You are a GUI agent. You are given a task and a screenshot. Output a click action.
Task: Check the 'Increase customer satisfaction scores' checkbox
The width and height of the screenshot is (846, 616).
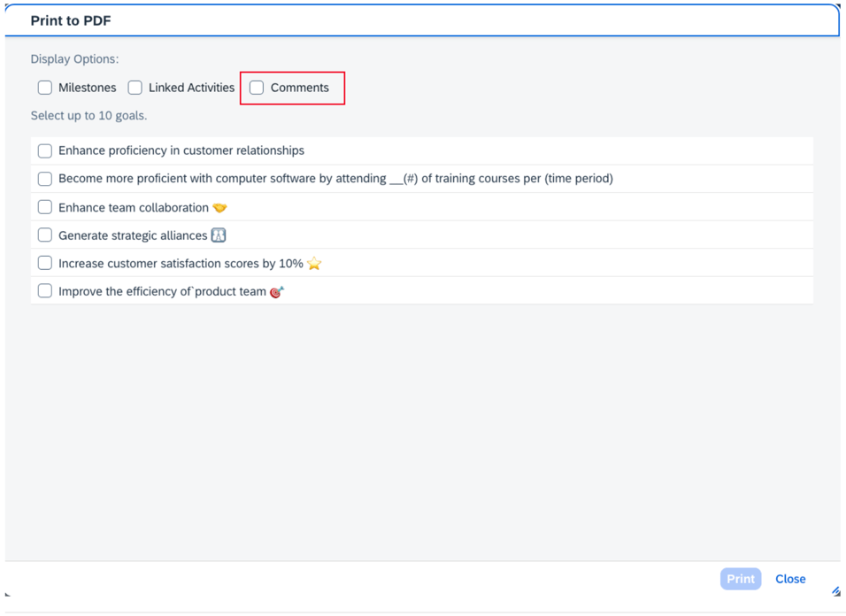[45, 264]
